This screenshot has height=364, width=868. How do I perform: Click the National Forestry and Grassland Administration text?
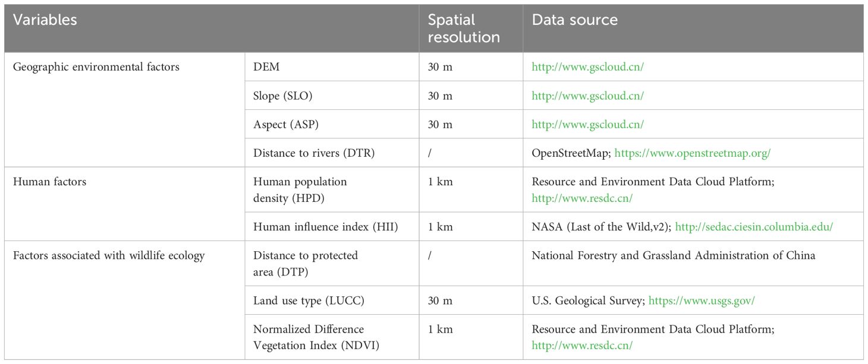674,255
